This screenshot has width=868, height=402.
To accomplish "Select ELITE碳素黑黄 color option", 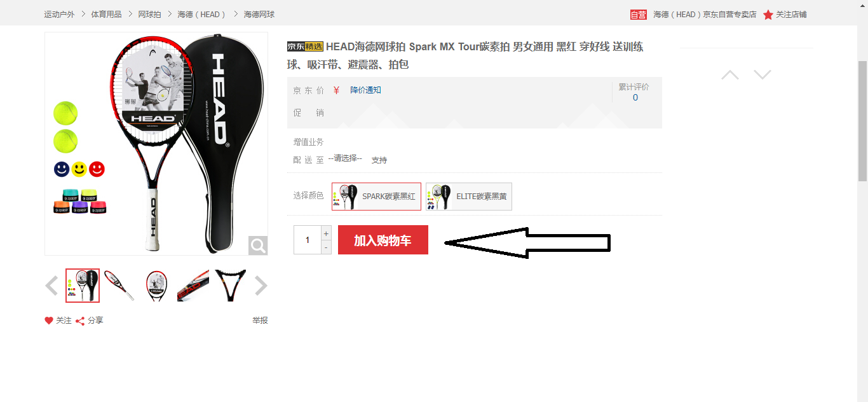I will tap(469, 197).
